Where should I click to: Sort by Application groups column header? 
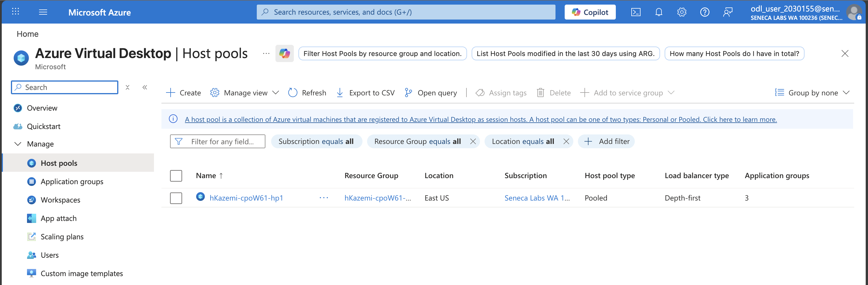(777, 176)
